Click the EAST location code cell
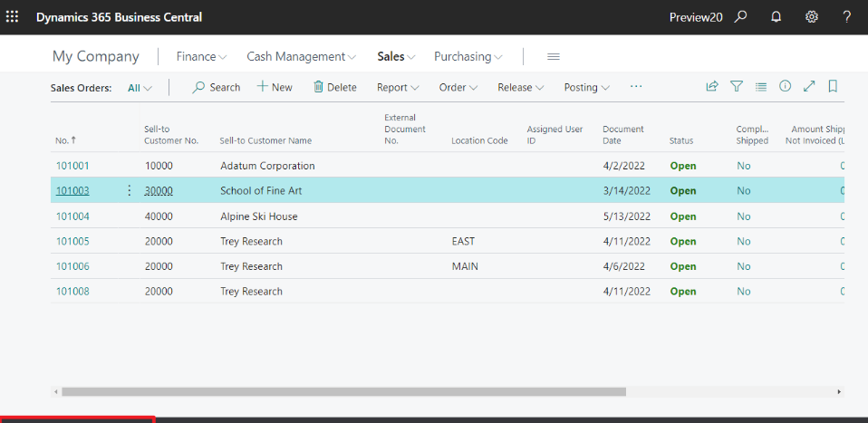The image size is (868, 423). point(463,241)
